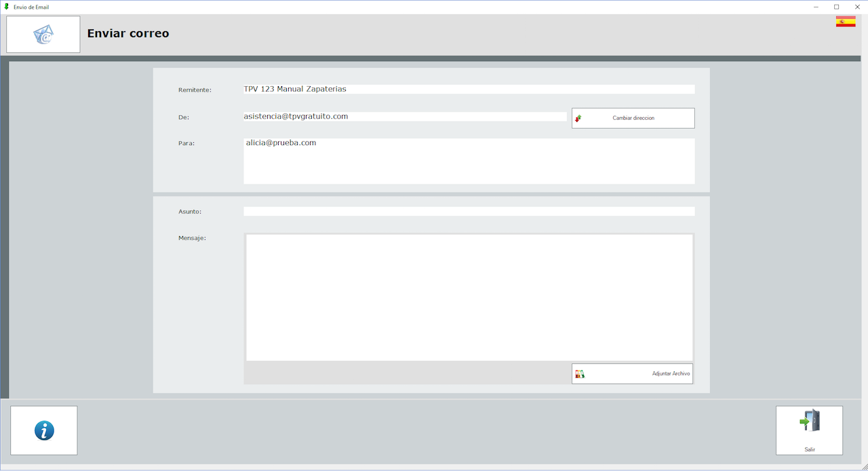Click the Asunto label
The width and height of the screenshot is (868, 471).
(x=190, y=211)
